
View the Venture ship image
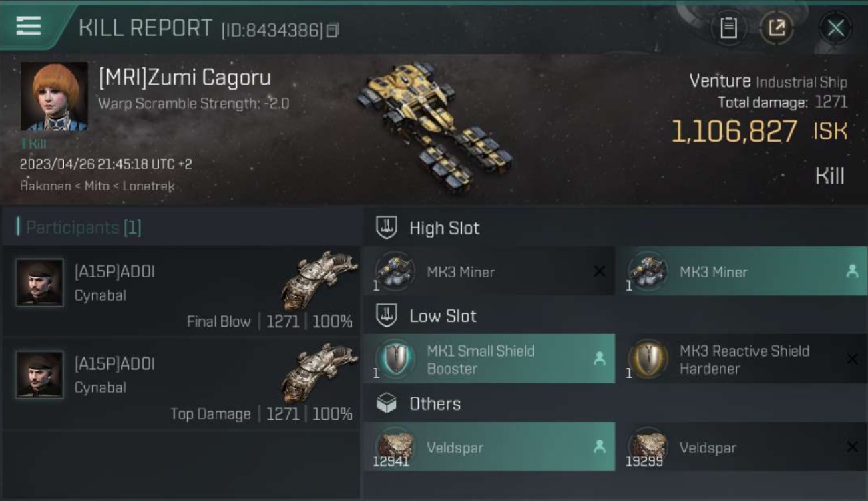pyautogui.click(x=434, y=127)
